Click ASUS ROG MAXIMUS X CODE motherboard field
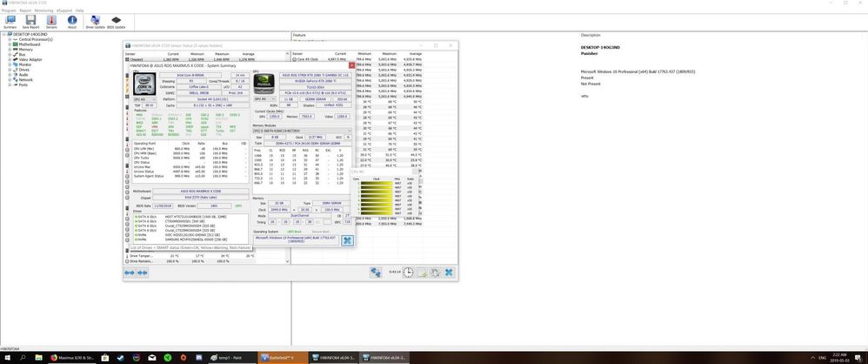This screenshot has height=364, width=868. click(x=200, y=191)
